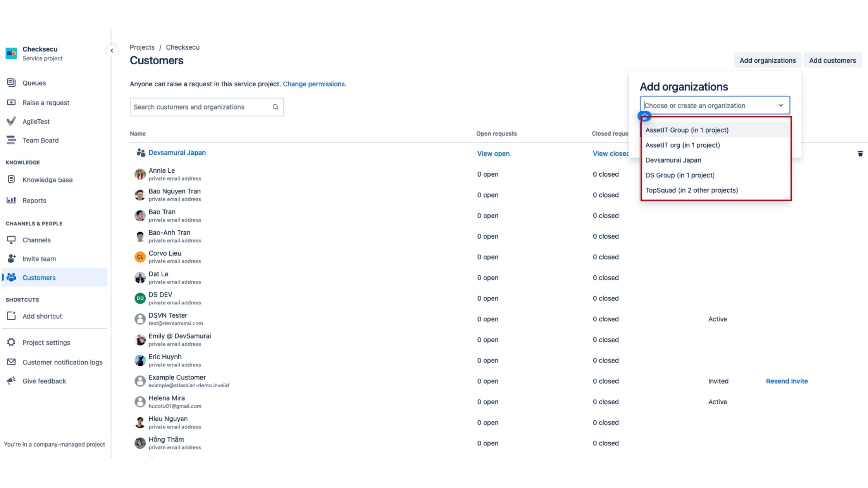Click the search magnifier icon
Viewport: 868px width, 488px height.
click(x=276, y=107)
